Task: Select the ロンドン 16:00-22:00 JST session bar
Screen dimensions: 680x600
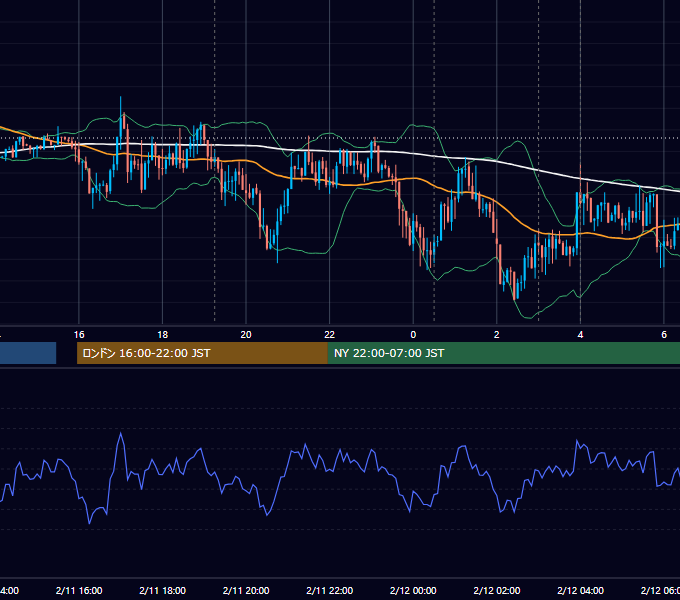Action: coord(202,353)
